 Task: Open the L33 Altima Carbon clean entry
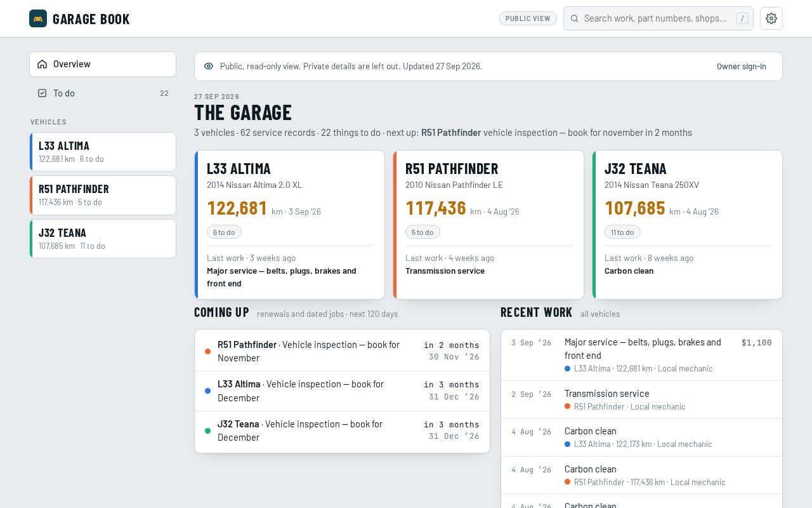pyautogui.click(x=641, y=438)
